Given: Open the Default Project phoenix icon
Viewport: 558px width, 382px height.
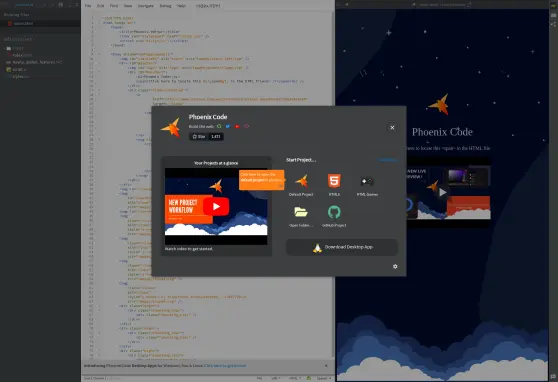Looking at the screenshot, I should [x=301, y=181].
